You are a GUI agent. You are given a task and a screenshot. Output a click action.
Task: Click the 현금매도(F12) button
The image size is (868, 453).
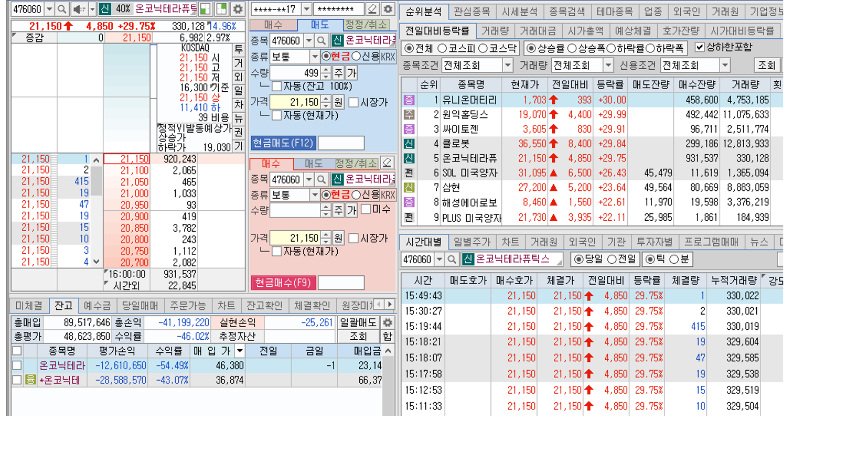coord(283,143)
